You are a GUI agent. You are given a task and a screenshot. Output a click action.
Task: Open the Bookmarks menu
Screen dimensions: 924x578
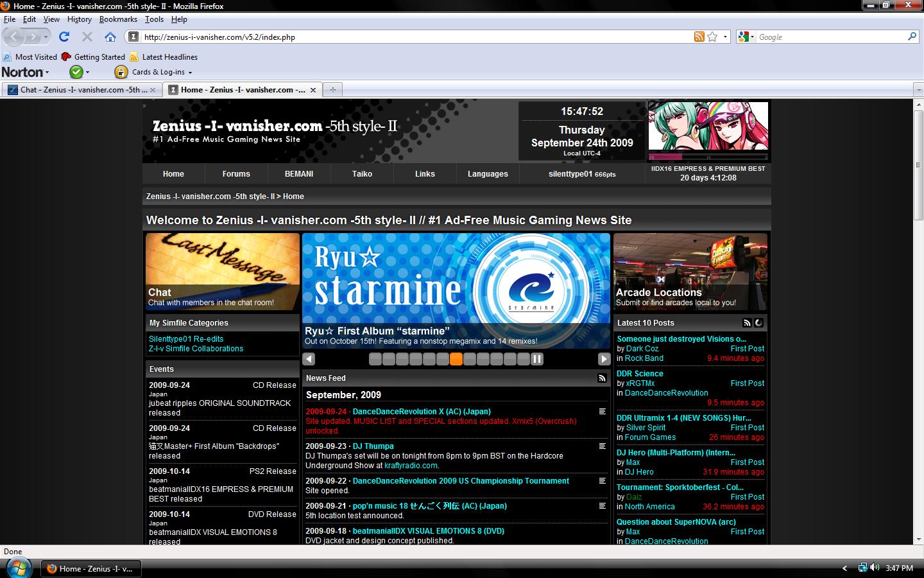click(118, 19)
